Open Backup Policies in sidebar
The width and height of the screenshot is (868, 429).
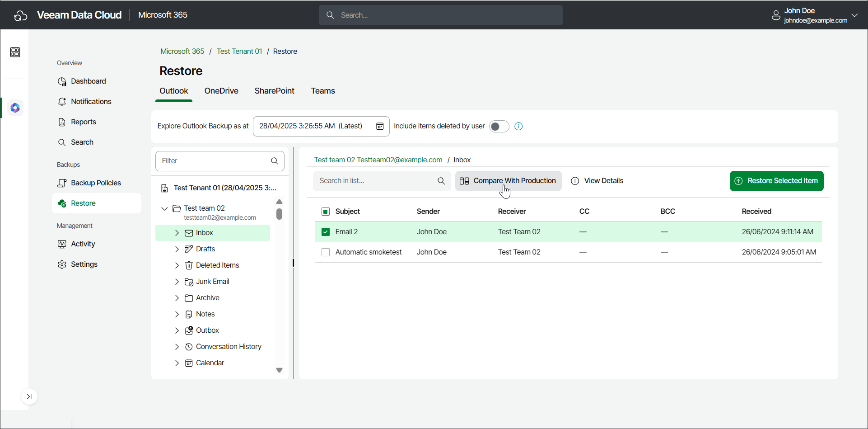tap(96, 183)
